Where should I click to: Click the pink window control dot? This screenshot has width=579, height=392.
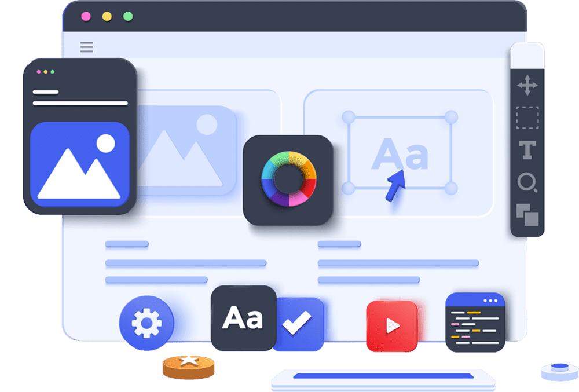86,16
